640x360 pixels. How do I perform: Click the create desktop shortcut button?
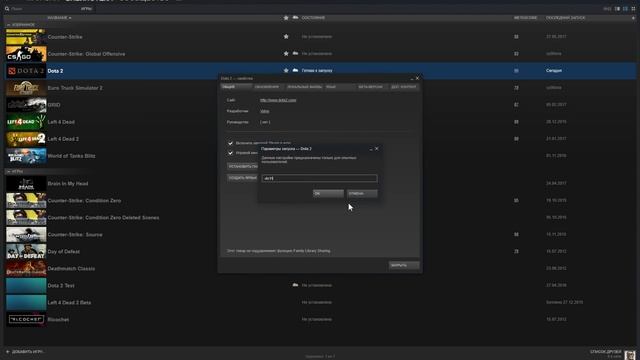click(x=242, y=178)
